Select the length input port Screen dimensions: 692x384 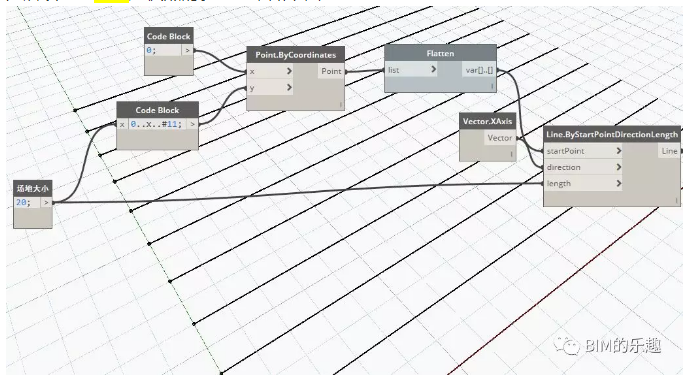583,183
